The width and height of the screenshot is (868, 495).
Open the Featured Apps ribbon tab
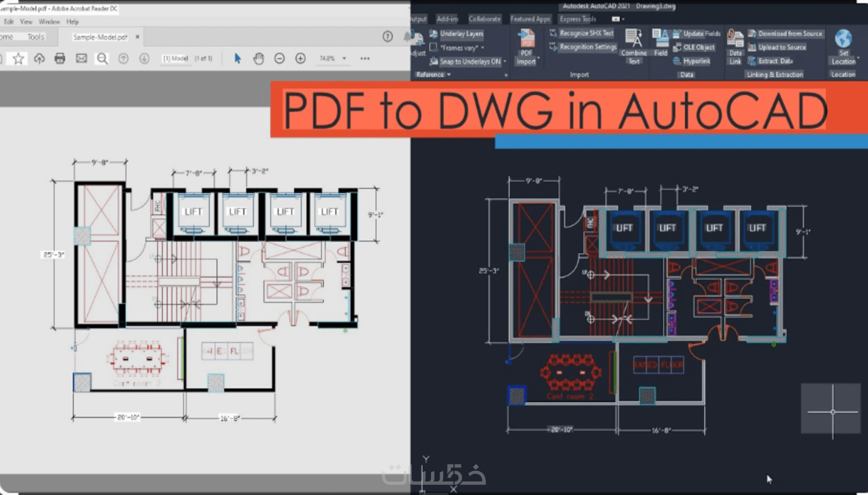(x=531, y=19)
